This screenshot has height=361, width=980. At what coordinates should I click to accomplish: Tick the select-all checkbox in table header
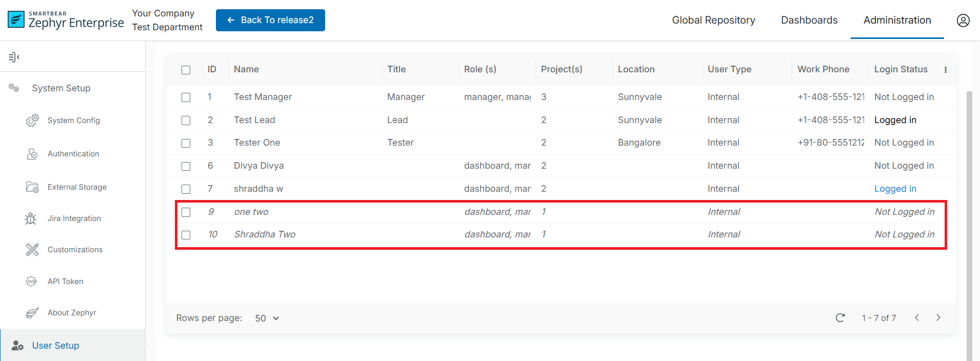186,70
